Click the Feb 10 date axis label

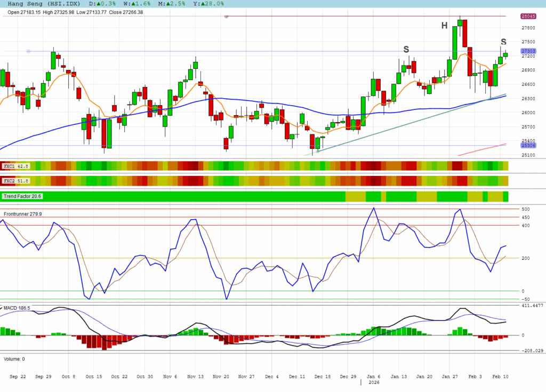(500, 376)
